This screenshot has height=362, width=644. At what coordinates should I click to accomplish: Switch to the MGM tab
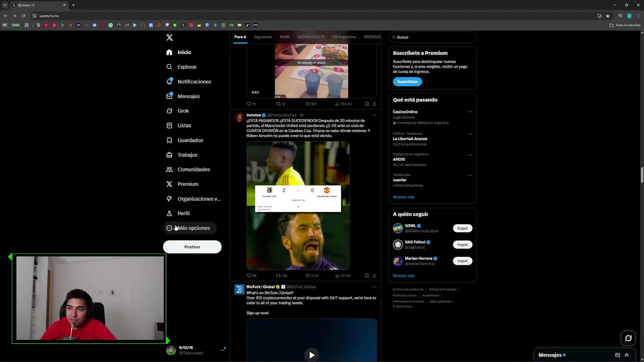285,37
